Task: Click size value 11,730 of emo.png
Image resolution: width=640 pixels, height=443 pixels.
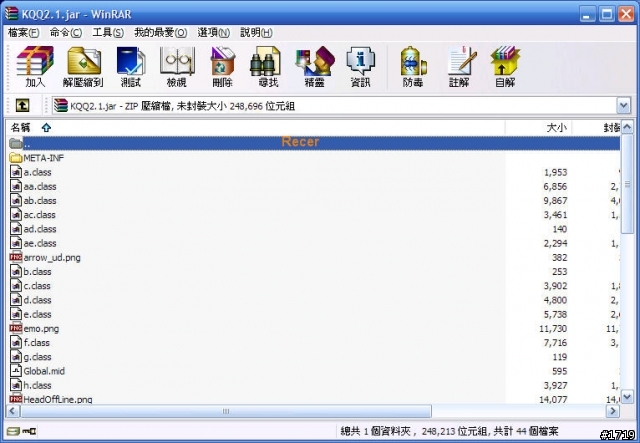Action: coord(553,328)
